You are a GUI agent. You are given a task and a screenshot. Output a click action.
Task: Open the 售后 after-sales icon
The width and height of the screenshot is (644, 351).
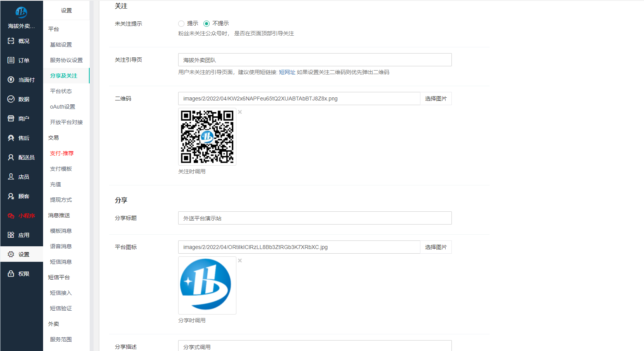click(11, 138)
